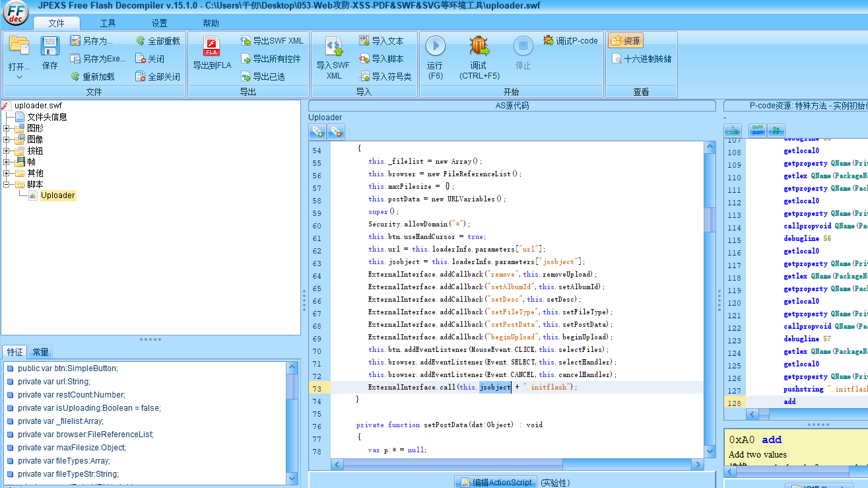The width and height of the screenshot is (868, 488).
Task: Click P-code 'add' instruction line 128
Action: (x=789, y=401)
